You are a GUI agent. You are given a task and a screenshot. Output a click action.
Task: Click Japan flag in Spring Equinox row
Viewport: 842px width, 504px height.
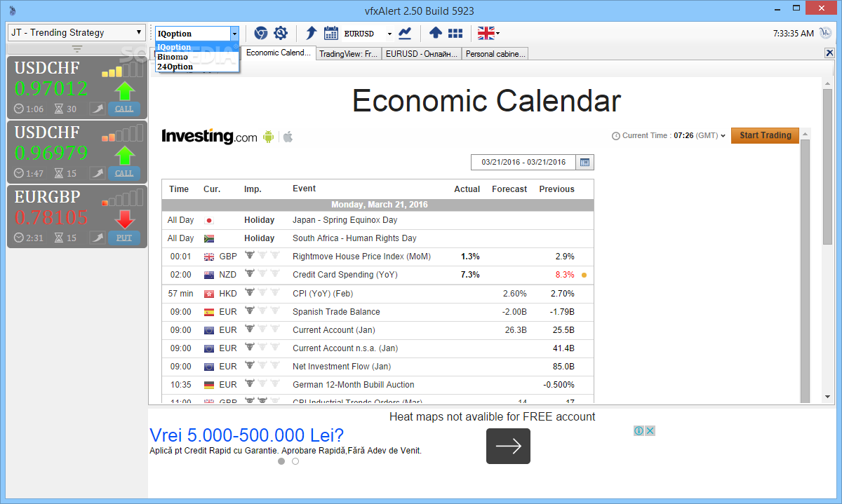click(208, 220)
